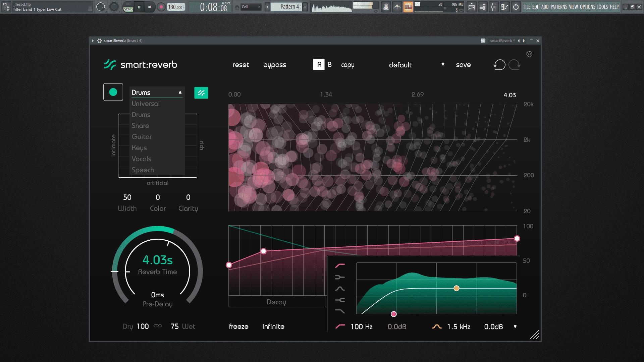Open the FL Studio piano roll
Screen dimensions: 644x362
505,7
